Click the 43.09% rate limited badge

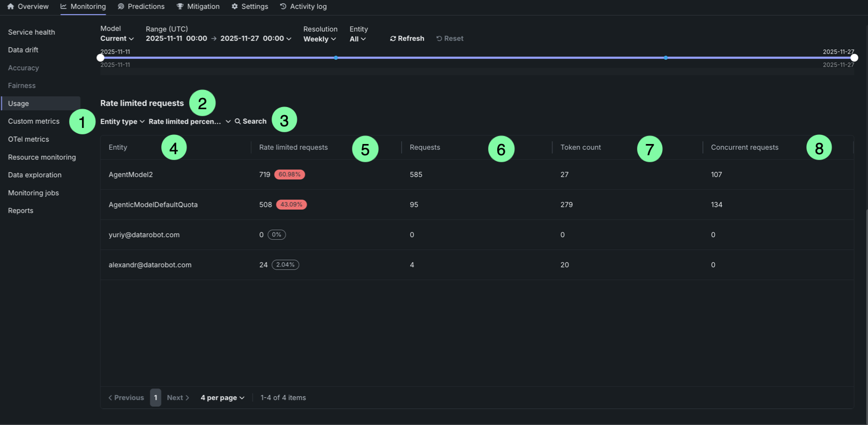291,204
